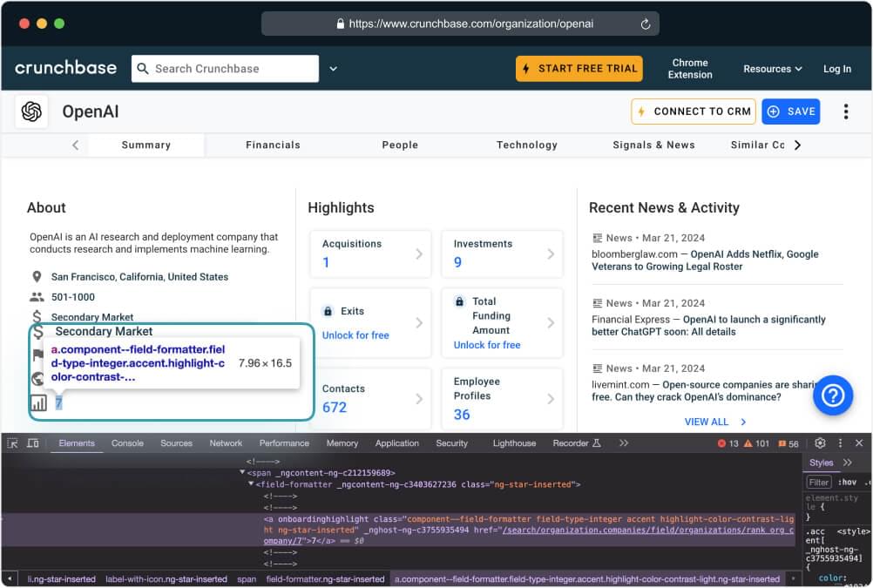The image size is (873, 588).
Task: Select the Financials tab
Action: 273,145
